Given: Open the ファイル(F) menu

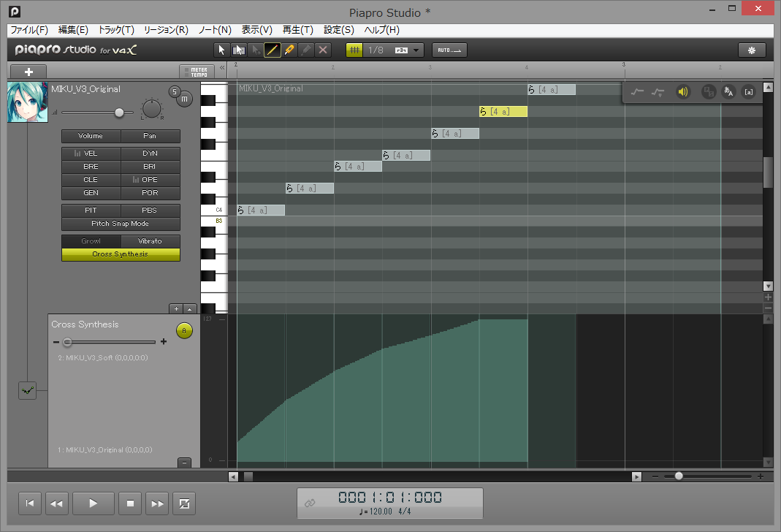Looking at the screenshot, I should coord(29,30).
